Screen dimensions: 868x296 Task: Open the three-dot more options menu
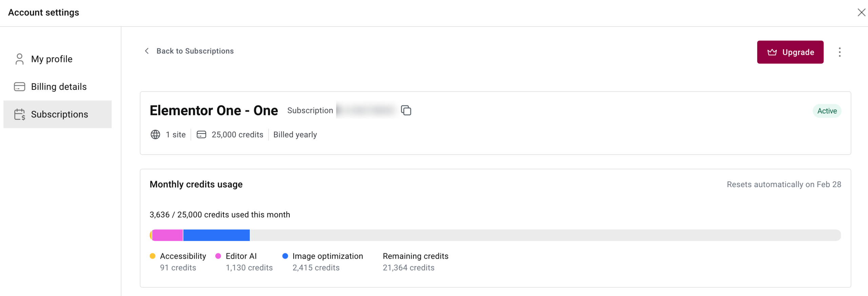pos(840,52)
